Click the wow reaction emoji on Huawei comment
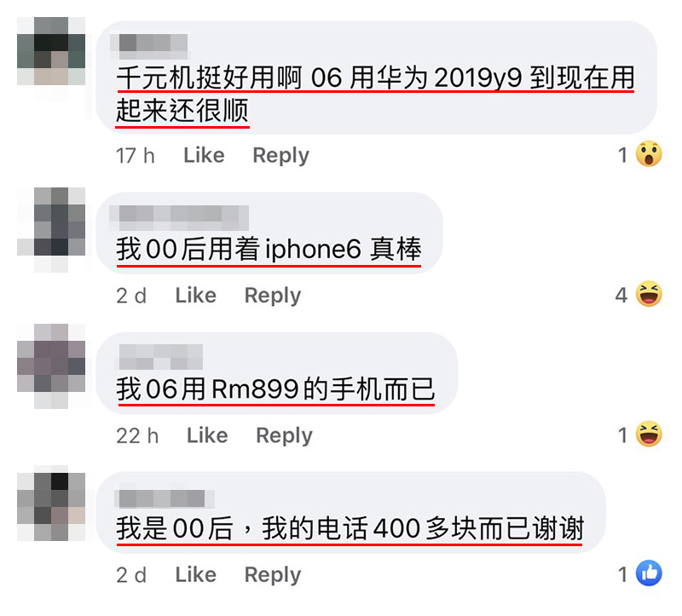Viewport: 682px width, 616px height. (649, 154)
